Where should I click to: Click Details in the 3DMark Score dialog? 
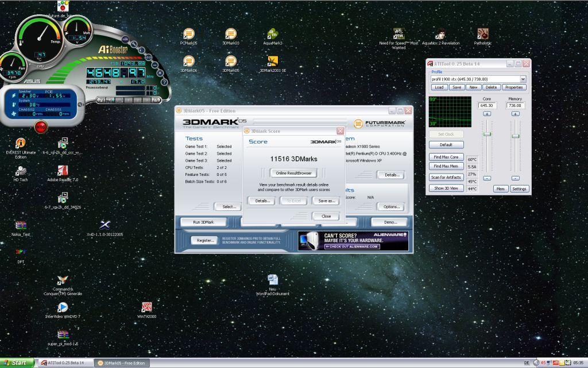pos(262,201)
